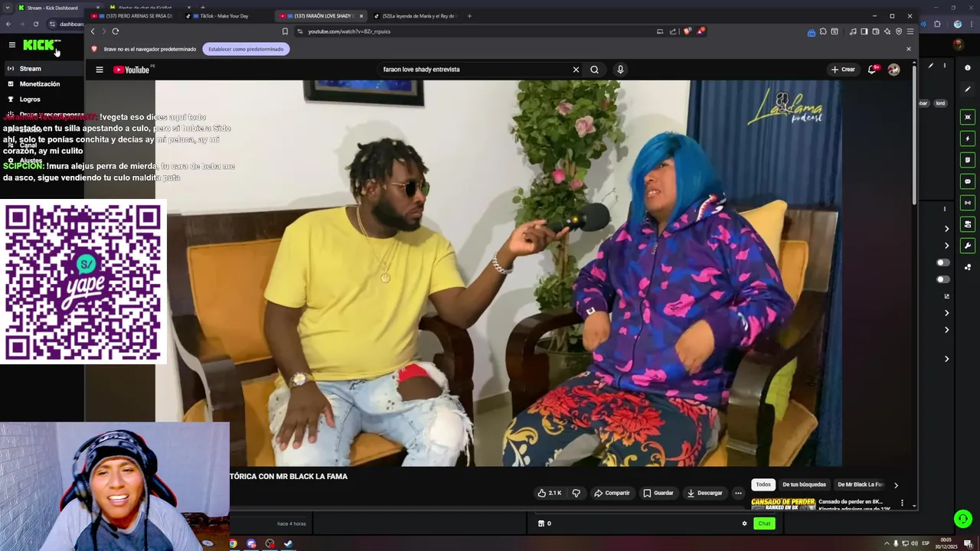Dismiss the Brave default browser banner
Screen dimensions: 980x551
(x=909, y=49)
